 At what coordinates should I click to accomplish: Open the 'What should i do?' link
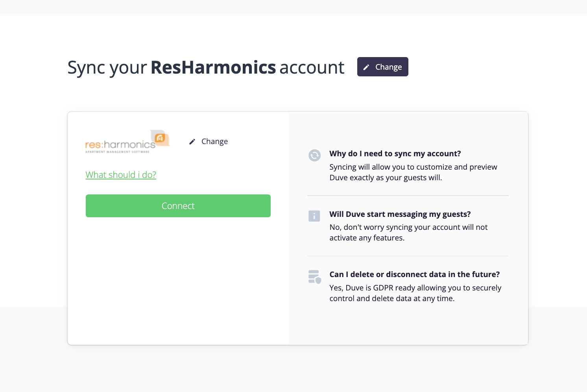pyautogui.click(x=121, y=175)
